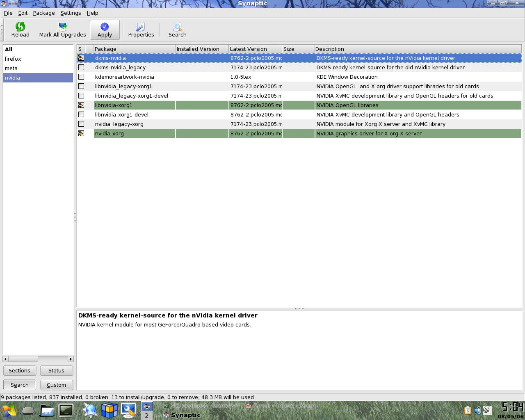Open the toolbar Search dialog

[x=178, y=30]
